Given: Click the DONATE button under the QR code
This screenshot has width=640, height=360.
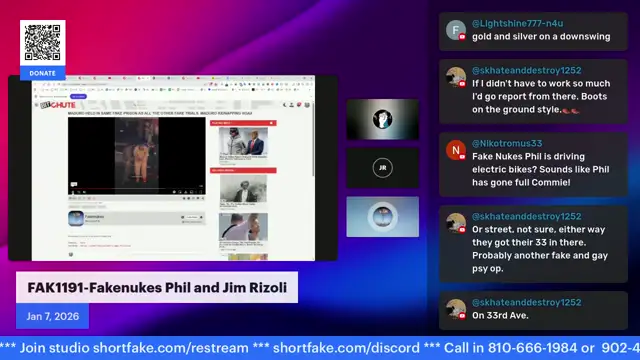Looking at the screenshot, I should (42, 73).
